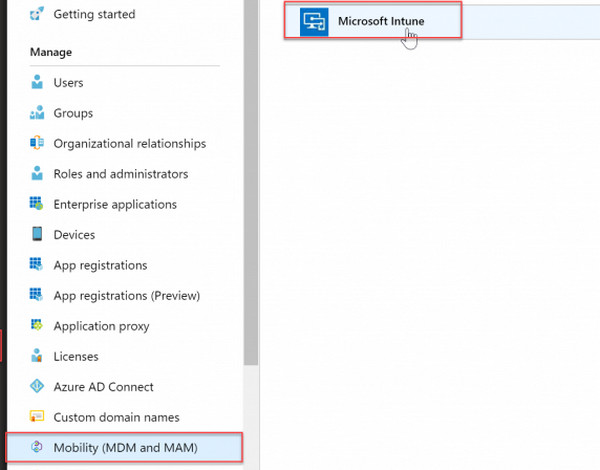Open the Users blade
The image size is (600, 470).
68,83
